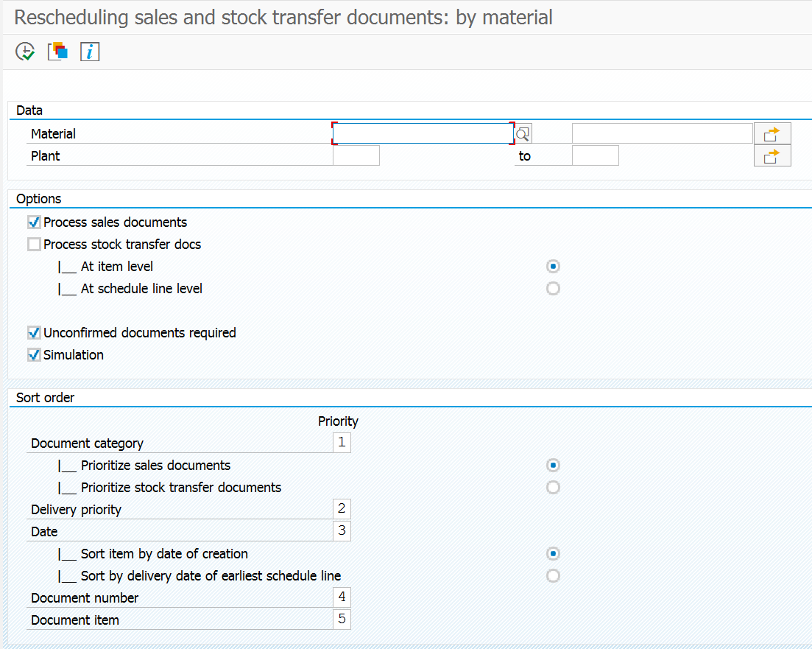Open the program Information icon
The width and height of the screenshot is (812, 649).
click(x=90, y=52)
